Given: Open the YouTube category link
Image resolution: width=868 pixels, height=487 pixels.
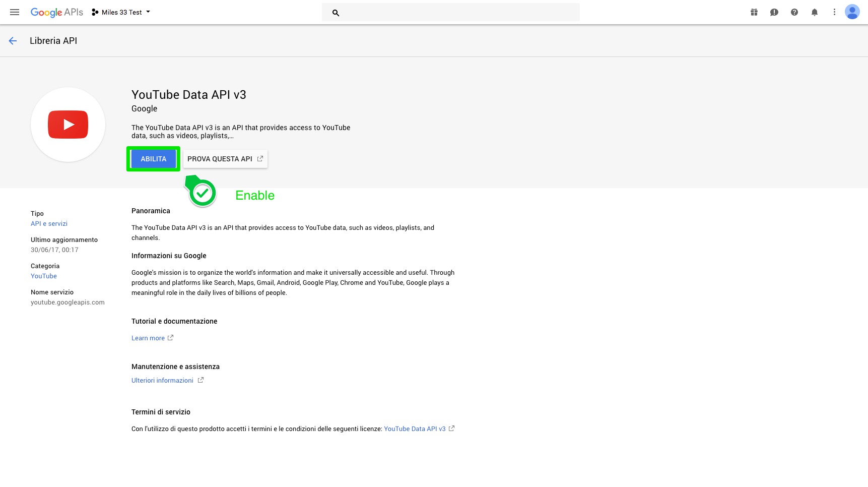Looking at the screenshot, I should [44, 276].
